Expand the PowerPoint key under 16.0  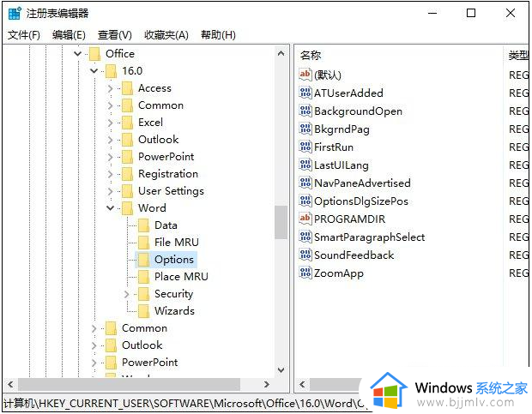tap(110, 157)
